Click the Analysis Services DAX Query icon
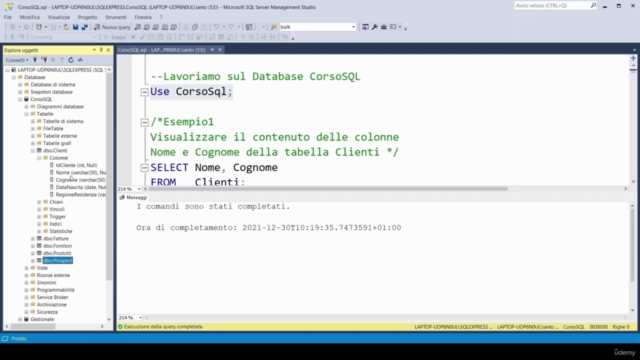640x360 pixels. [x=174, y=27]
